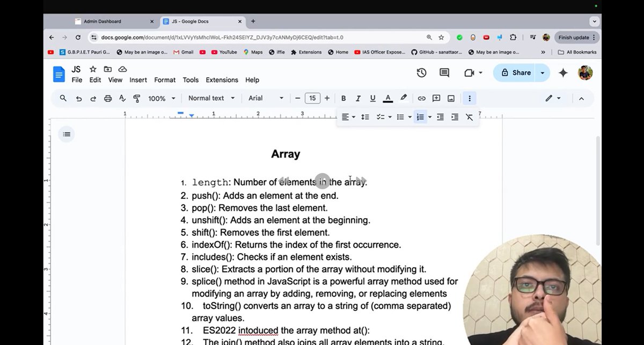Open the Bulleted list dropdown
The width and height of the screenshot is (644, 345).
[404, 117]
